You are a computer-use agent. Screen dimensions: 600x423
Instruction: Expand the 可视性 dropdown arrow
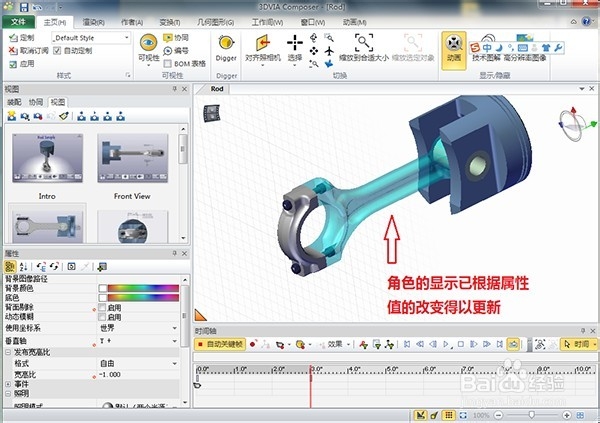pos(148,65)
